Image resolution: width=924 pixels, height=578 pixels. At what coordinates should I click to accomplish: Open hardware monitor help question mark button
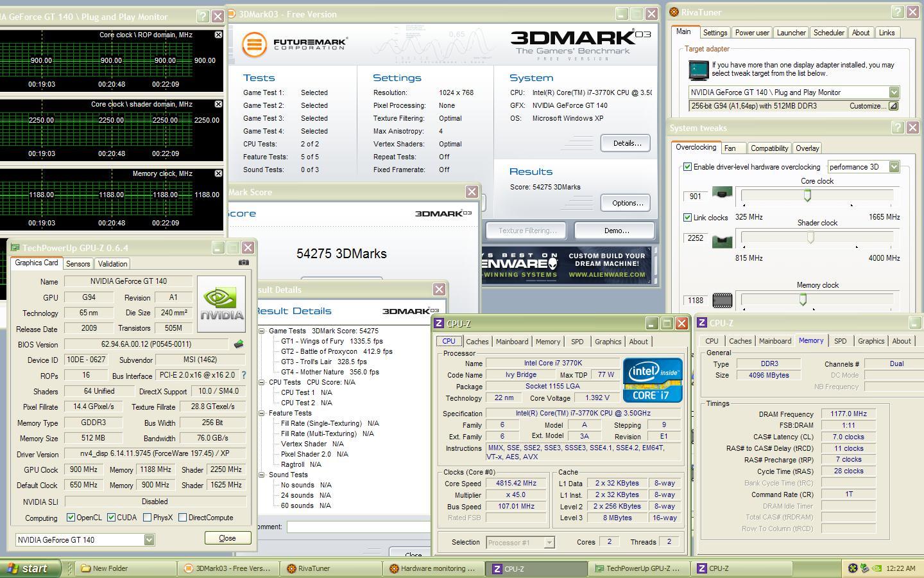(202, 16)
